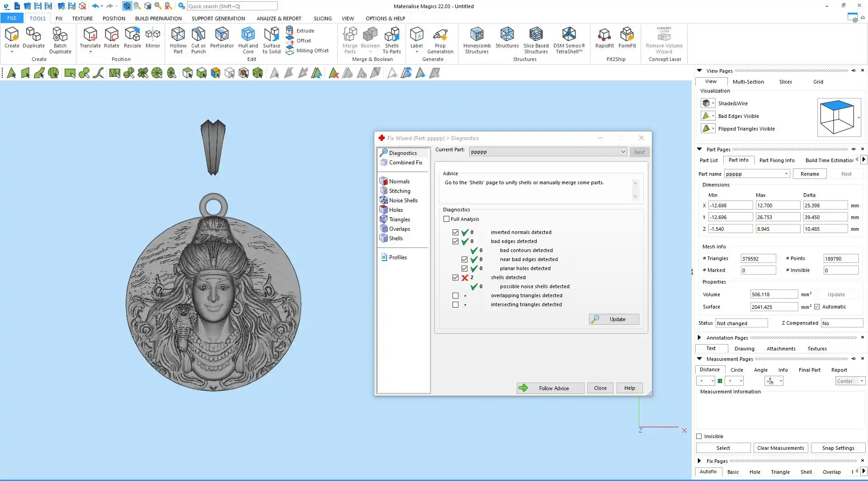Enable the Full Analysis checkbox
868x481 pixels.
[447, 219]
